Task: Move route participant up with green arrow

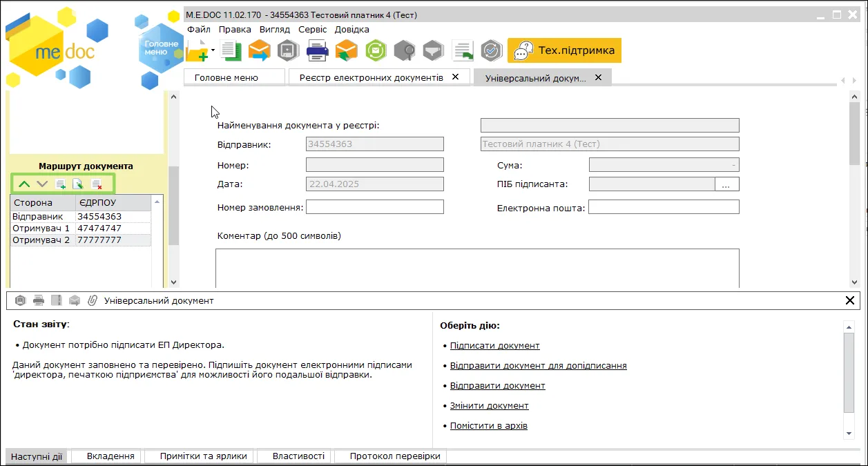Action: 24,184
